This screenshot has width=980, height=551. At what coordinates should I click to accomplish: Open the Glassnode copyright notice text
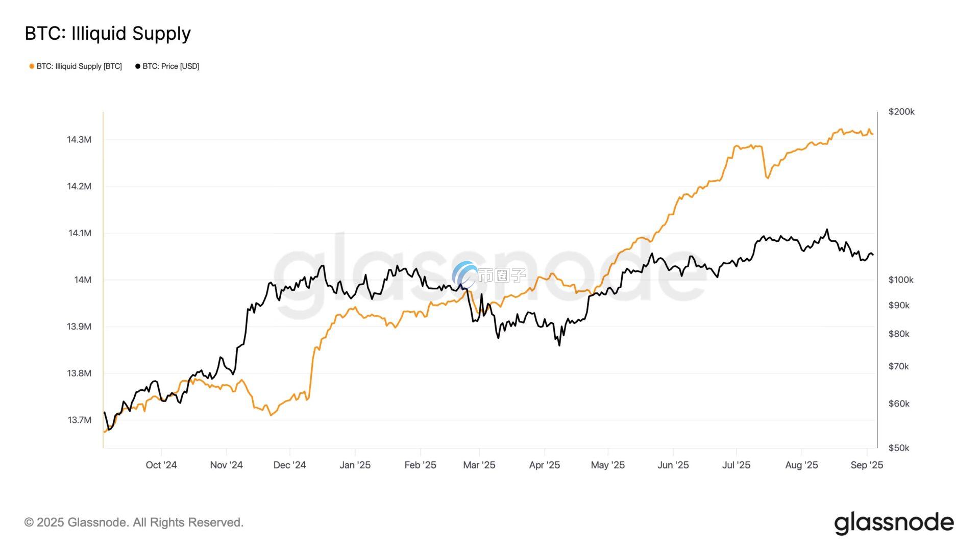click(134, 522)
